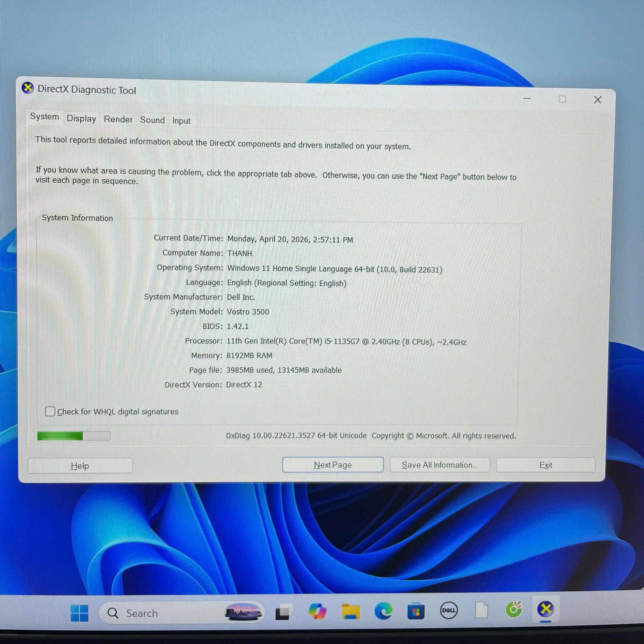Click the blank document taskbar icon
The image size is (644, 644).
[x=481, y=610]
